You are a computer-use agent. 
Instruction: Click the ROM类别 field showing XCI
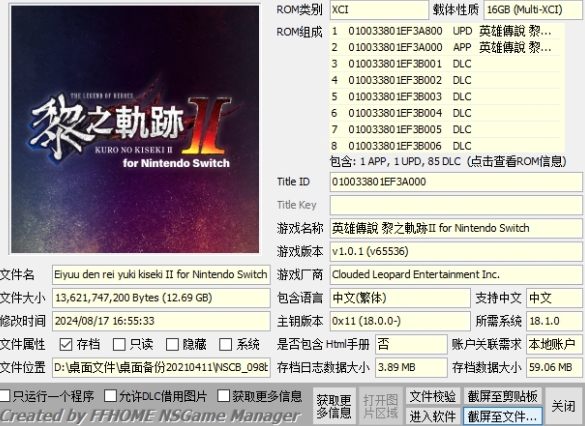[x=379, y=10]
